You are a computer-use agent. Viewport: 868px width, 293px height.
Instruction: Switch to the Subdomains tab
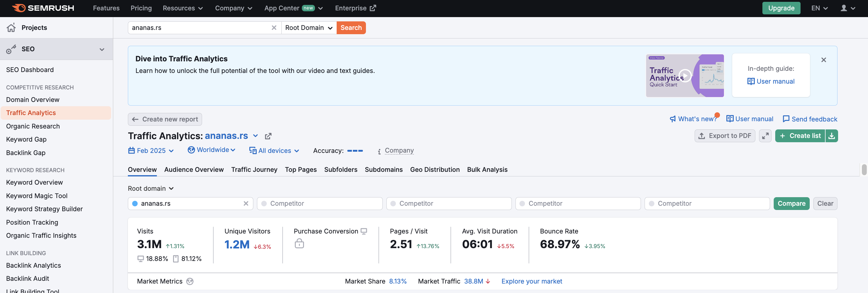pos(383,170)
